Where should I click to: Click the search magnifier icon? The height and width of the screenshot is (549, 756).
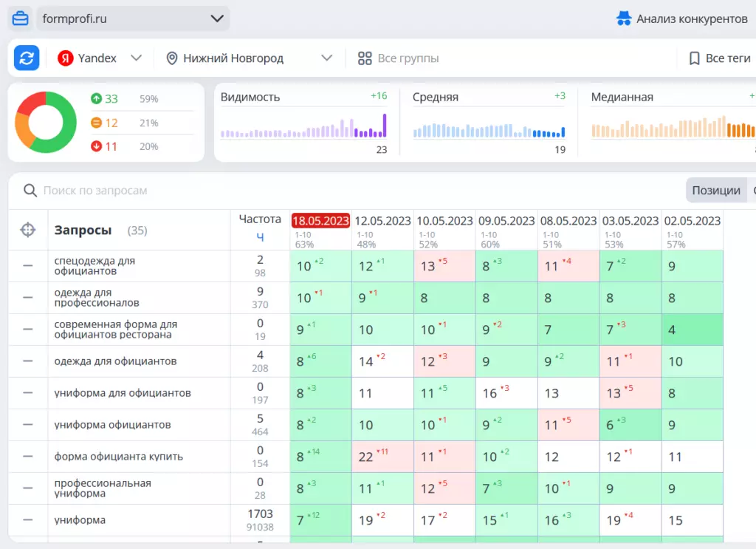click(30, 191)
